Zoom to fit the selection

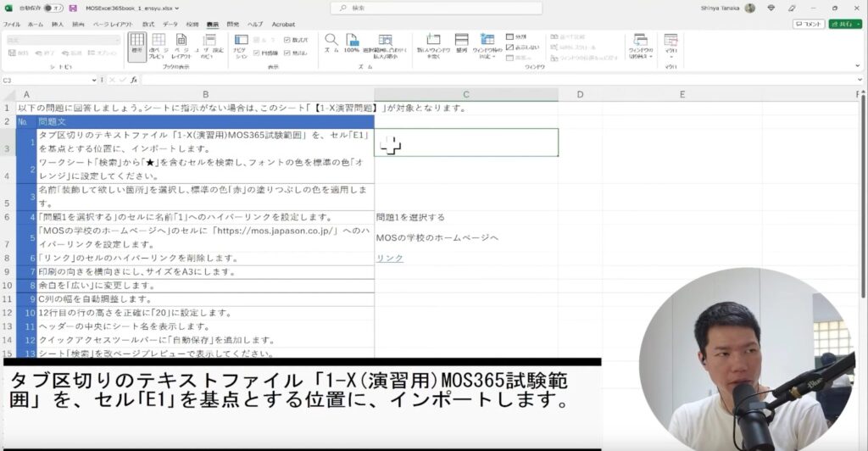click(386, 44)
